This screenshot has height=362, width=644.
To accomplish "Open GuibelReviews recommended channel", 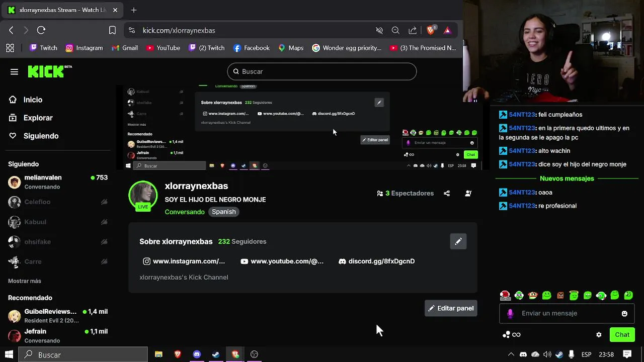I will click(58, 316).
